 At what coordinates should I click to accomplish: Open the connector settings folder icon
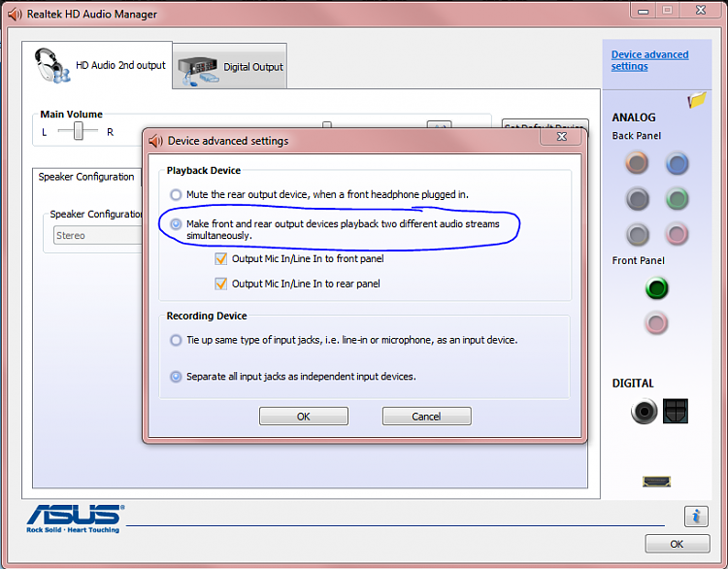tap(697, 100)
